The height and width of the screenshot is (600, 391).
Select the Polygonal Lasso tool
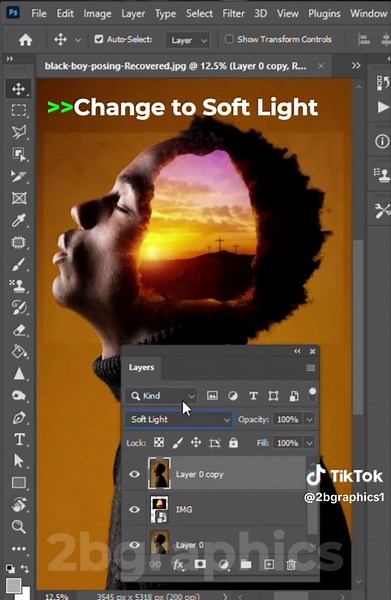coord(18,132)
